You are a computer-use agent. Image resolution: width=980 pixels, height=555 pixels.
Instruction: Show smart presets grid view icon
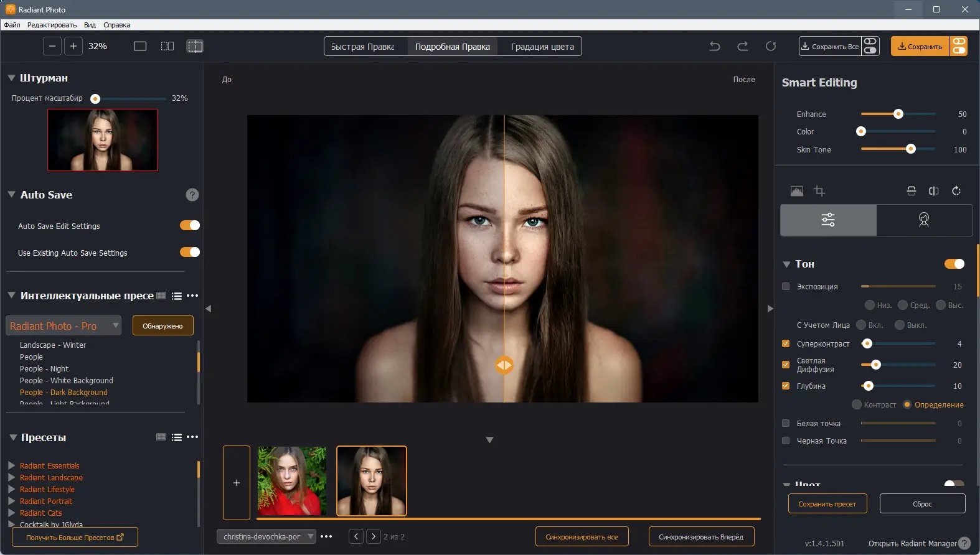click(x=161, y=296)
